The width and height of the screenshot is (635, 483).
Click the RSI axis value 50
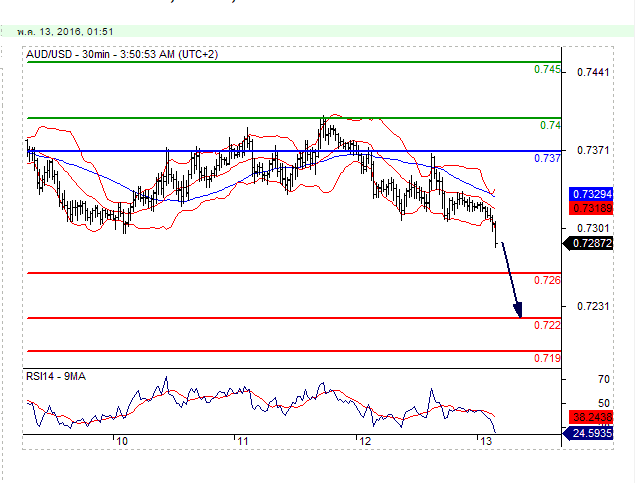point(603,403)
